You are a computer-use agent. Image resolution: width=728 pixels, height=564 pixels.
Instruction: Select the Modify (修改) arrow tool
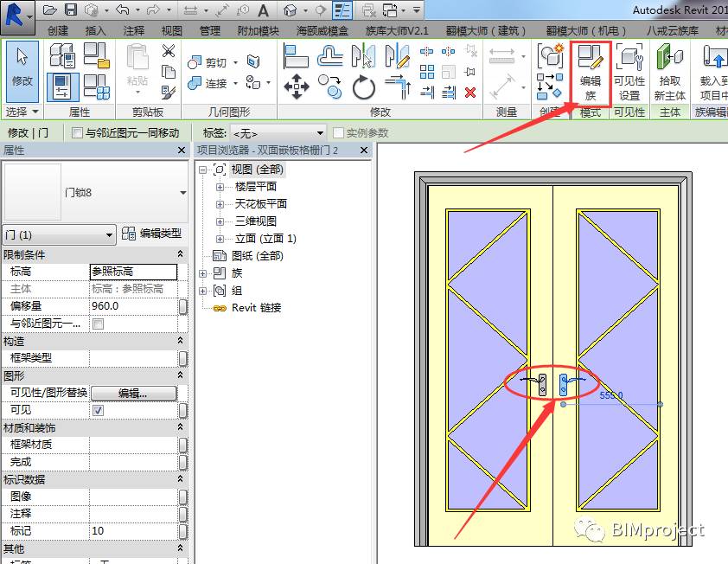[x=22, y=71]
